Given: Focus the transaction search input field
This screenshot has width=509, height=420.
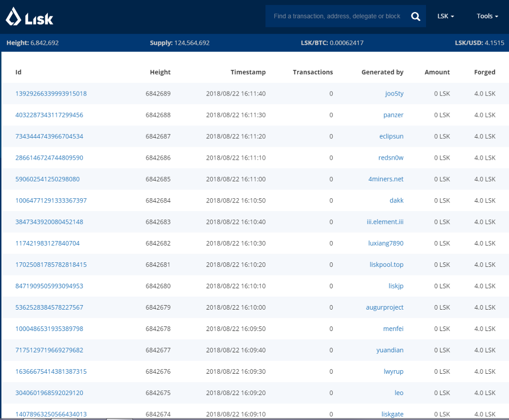Looking at the screenshot, I should 337,16.
